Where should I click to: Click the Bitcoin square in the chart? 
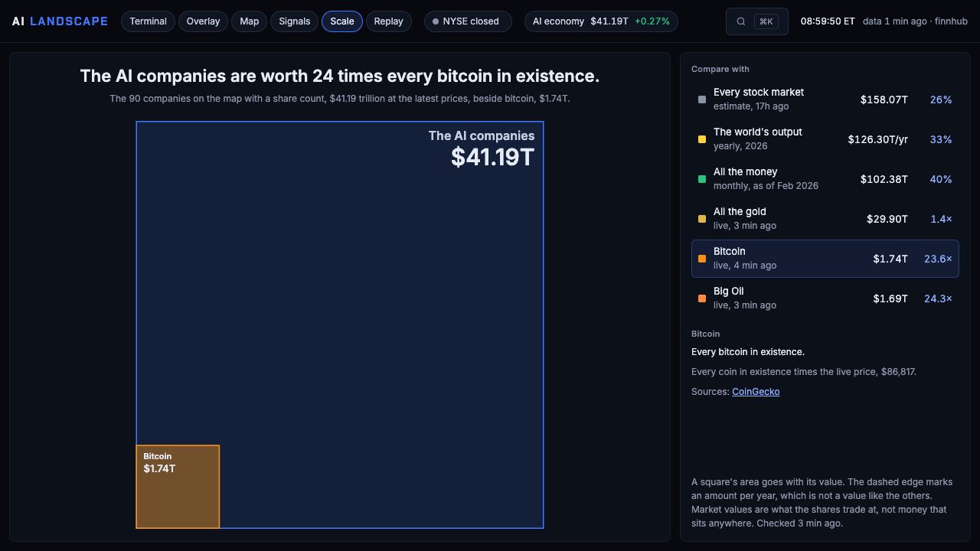(178, 487)
